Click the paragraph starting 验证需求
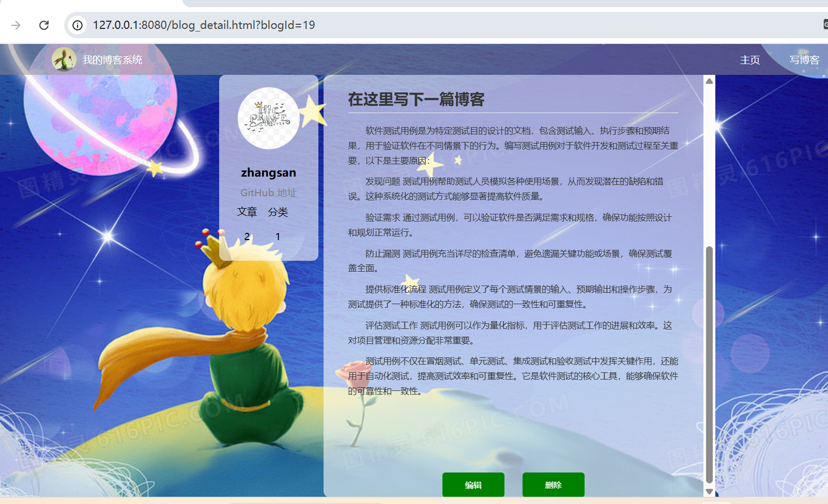The height and width of the screenshot is (504, 828). tap(513, 225)
